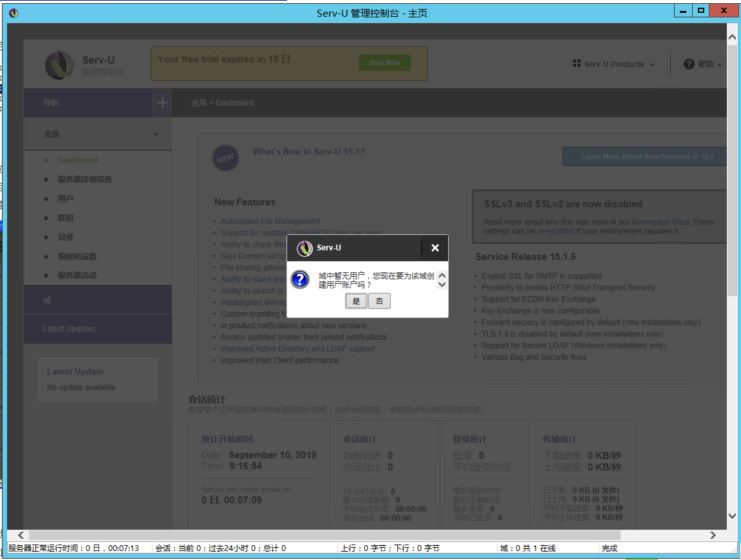The width and height of the screenshot is (741, 560).
Task: Click the 域：0 共 1 在线 status entry
Action: (528, 548)
